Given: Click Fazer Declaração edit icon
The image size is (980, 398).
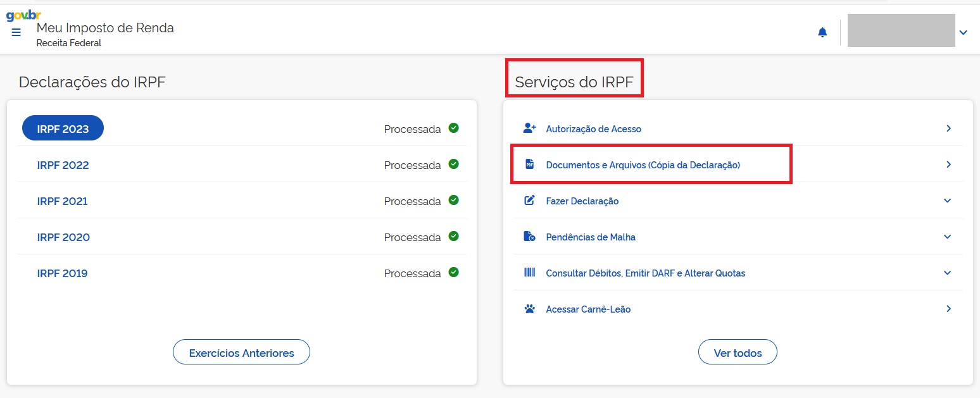Looking at the screenshot, I should (x=529, y=201).
